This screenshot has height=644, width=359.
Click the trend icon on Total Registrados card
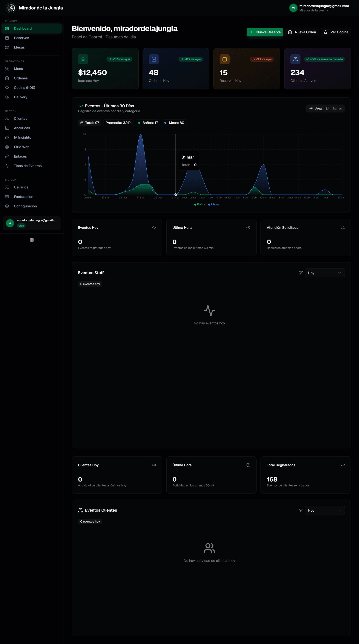[343, 465]
